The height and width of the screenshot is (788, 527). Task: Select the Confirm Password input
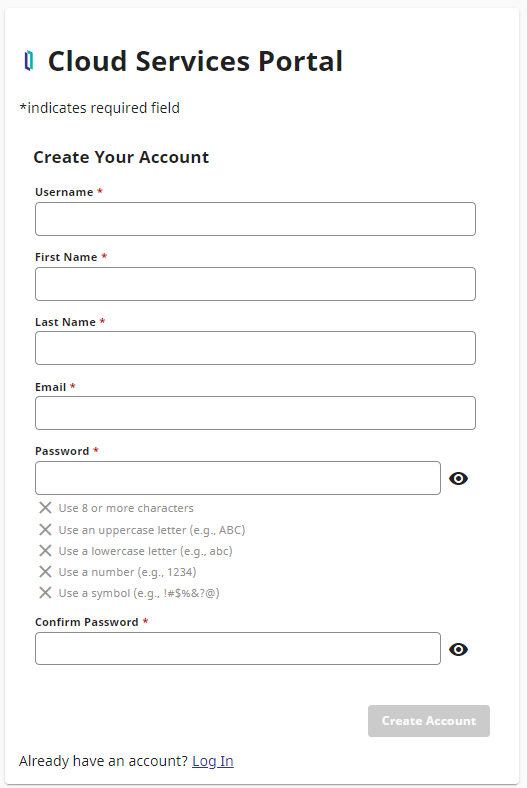[x=238, y=648]
